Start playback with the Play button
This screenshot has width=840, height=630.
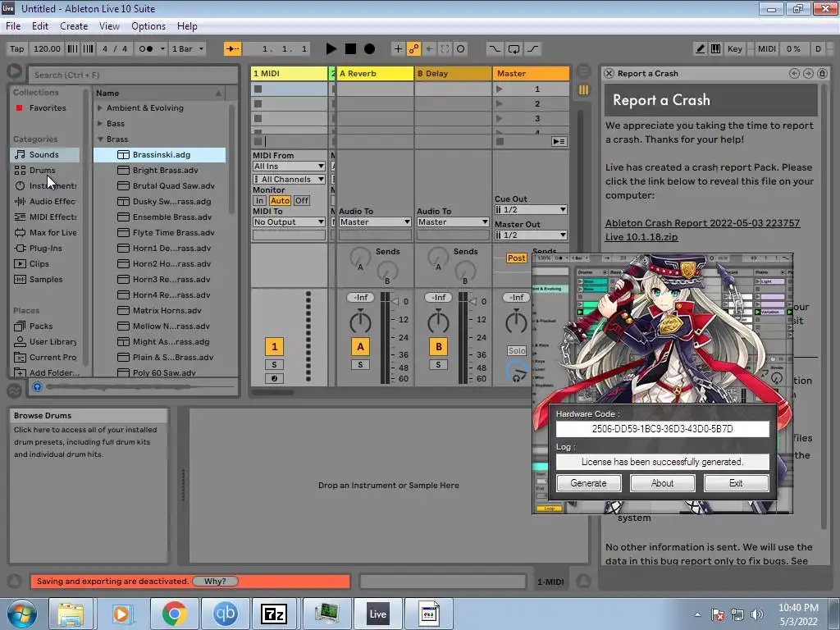click(331, 48)
